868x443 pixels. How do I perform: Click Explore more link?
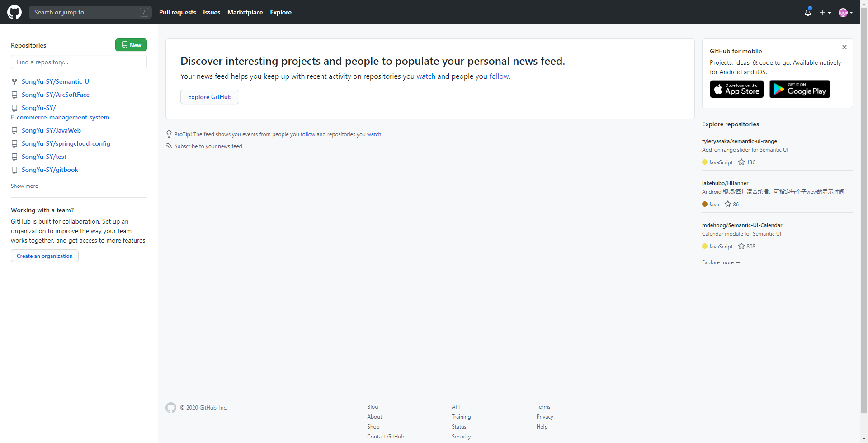click(x=721, y=262)
